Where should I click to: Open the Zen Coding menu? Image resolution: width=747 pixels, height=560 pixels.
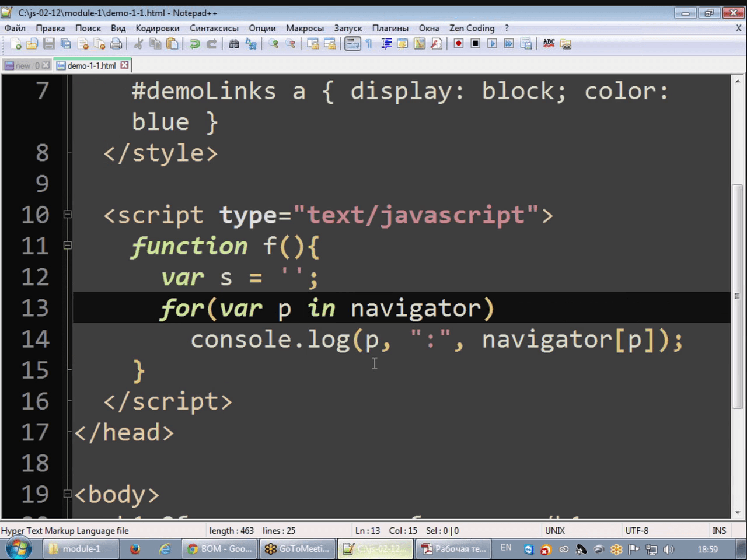pyautogui.click(x=472, y=28)
